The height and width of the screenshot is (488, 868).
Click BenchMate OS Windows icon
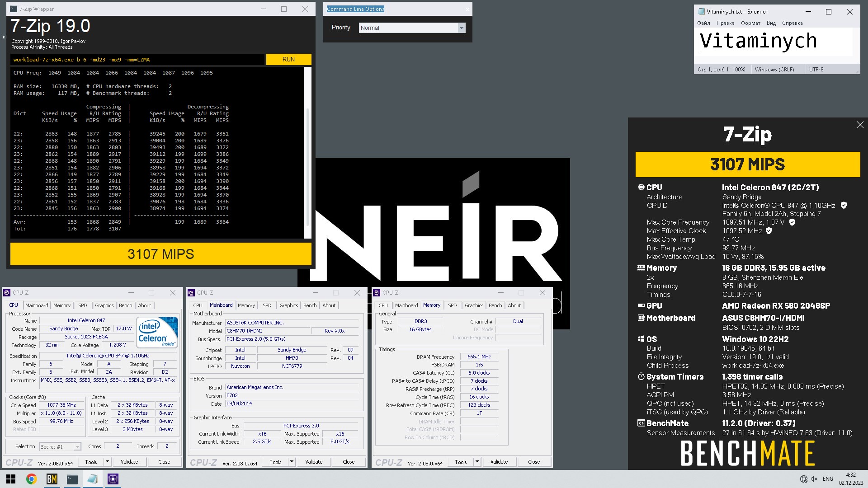pyautogui.click(x=641, y=339)
